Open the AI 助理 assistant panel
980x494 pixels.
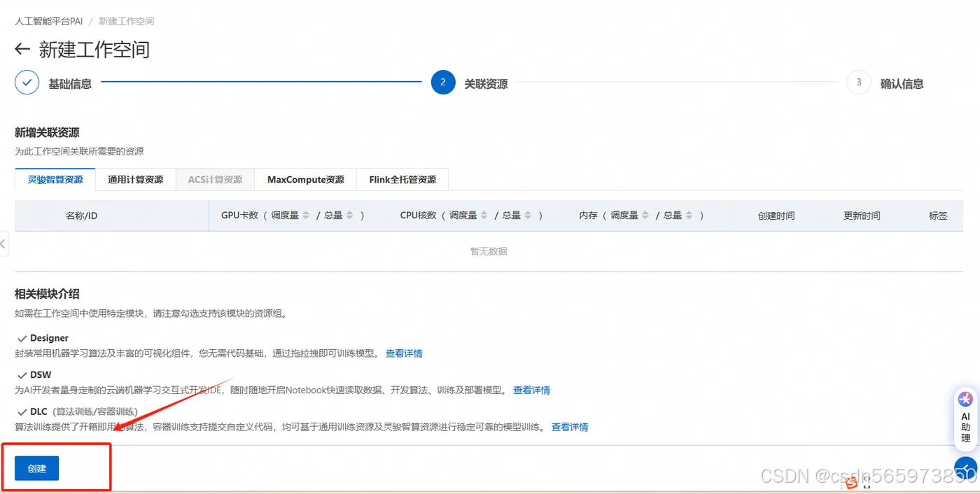point(965,418)
